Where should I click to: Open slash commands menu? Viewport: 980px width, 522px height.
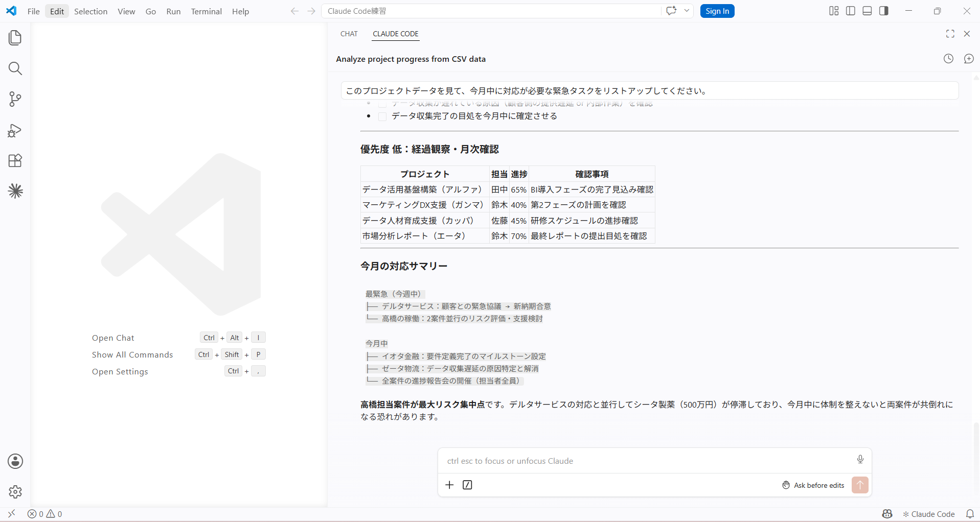[467, 485]
